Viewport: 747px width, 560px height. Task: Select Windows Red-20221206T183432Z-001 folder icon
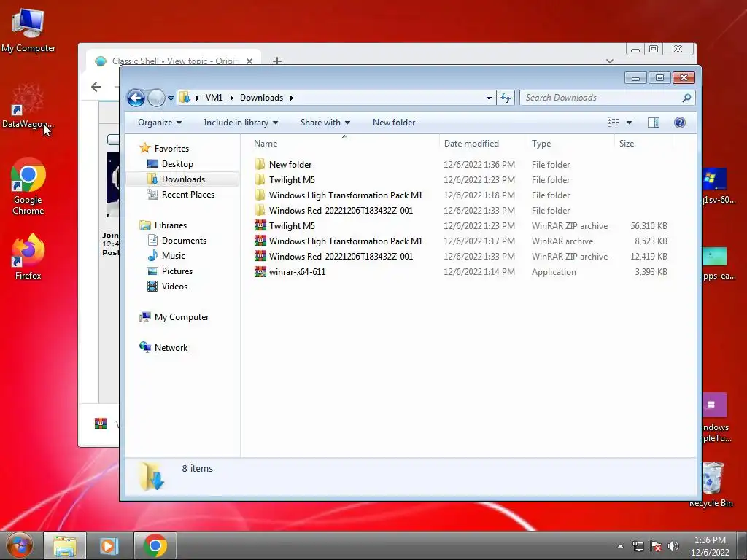pos(260,210)
